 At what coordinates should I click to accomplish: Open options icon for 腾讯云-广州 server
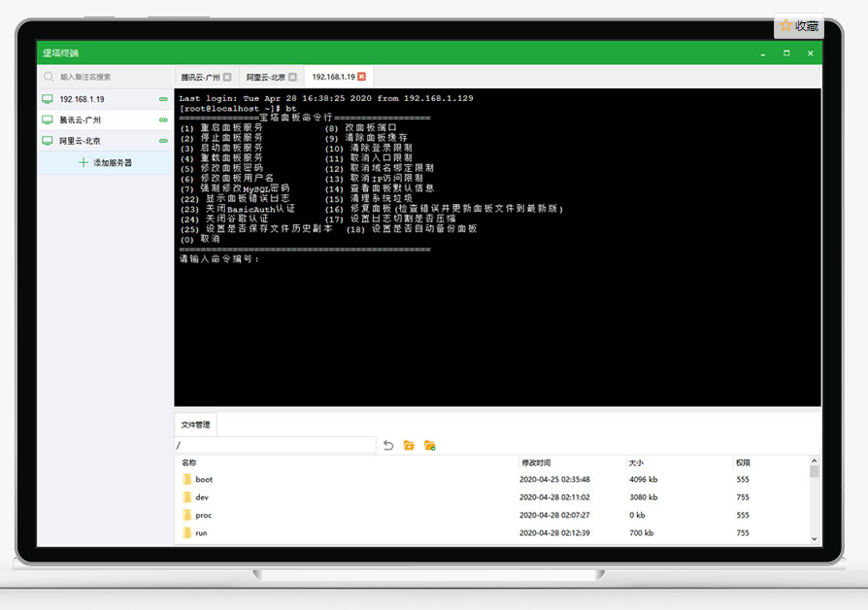click(163, 119)
